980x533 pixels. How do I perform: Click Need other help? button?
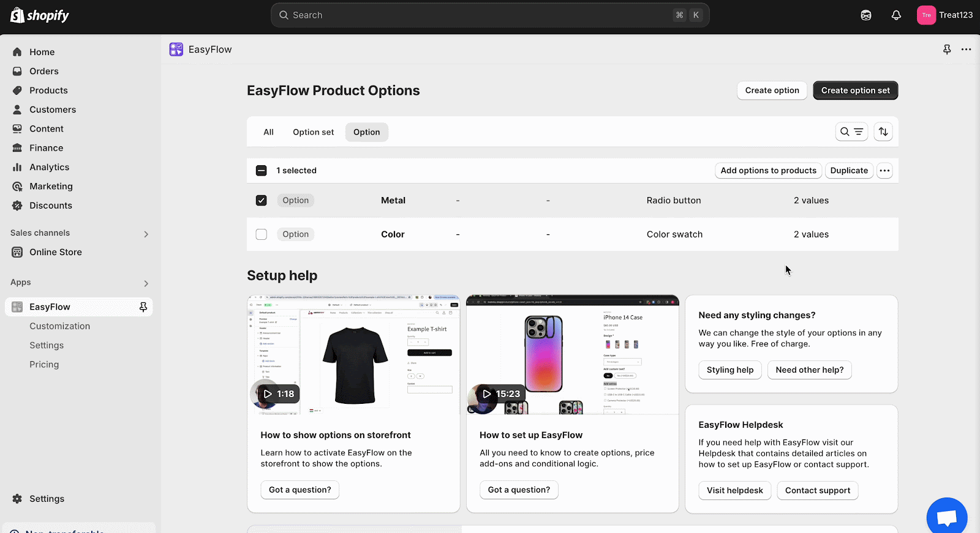(810, 370)
